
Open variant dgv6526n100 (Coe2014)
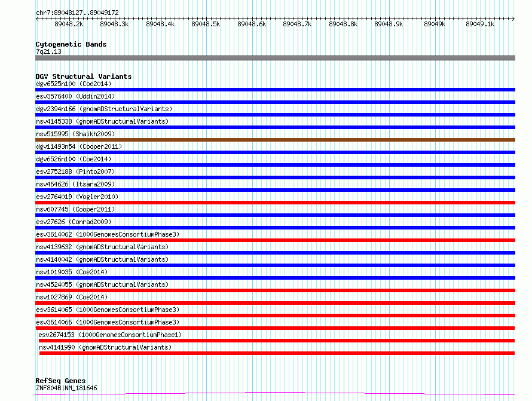74,159
